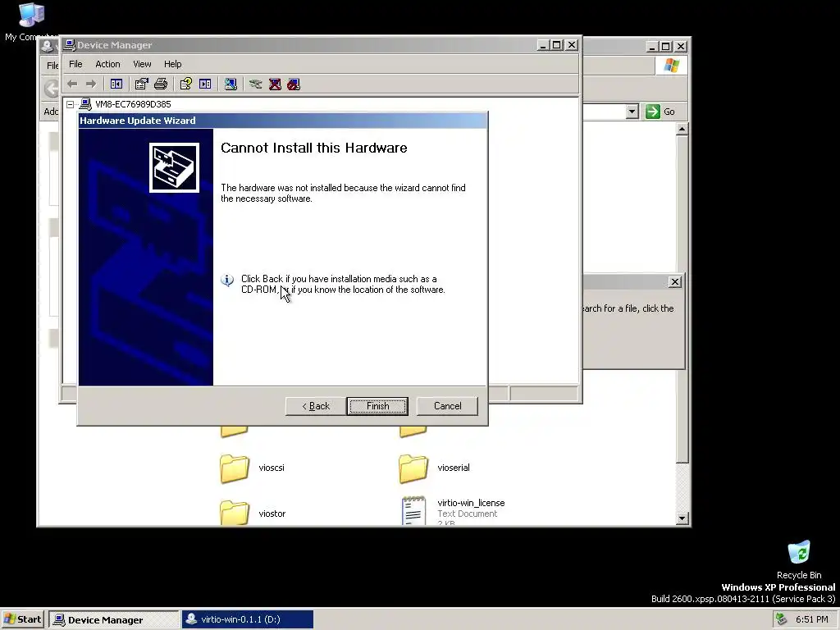
Task: Click the system tray safely remove hardware icon
Action: [x=782, y=619]
